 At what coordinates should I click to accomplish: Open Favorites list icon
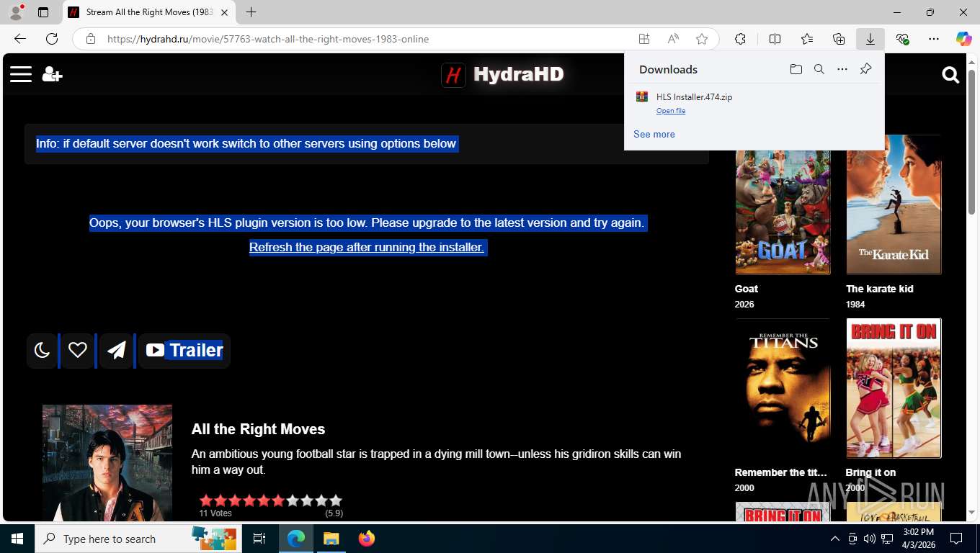[806, 39]
